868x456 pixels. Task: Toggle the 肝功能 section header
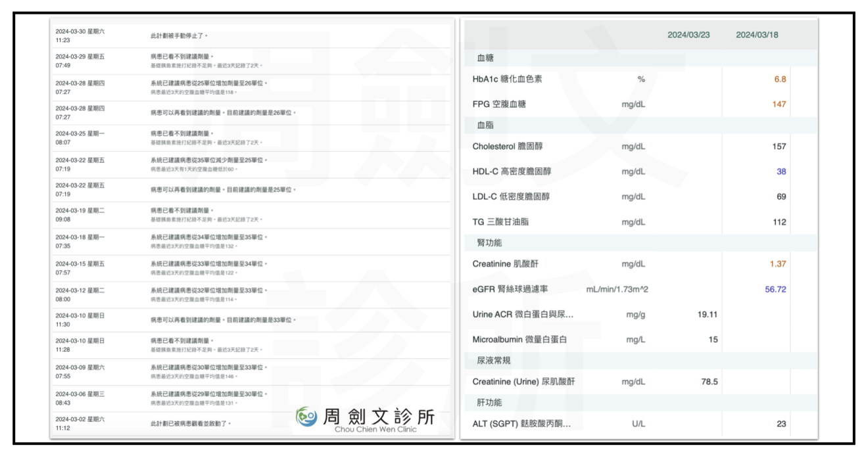pyautogui.click(x=489, y=402)
